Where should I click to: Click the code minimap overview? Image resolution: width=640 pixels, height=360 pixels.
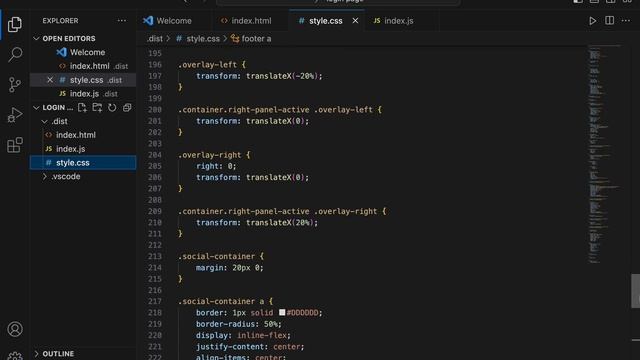click(604, 154)
